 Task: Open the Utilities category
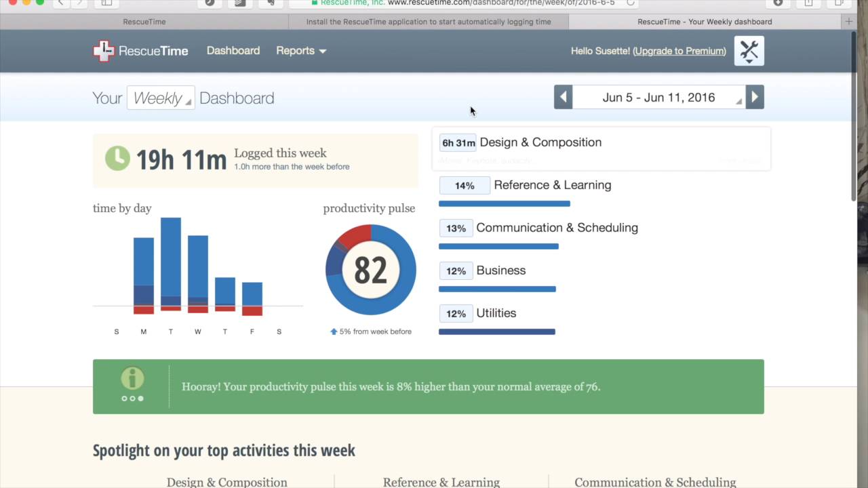[x=496, y=313]
